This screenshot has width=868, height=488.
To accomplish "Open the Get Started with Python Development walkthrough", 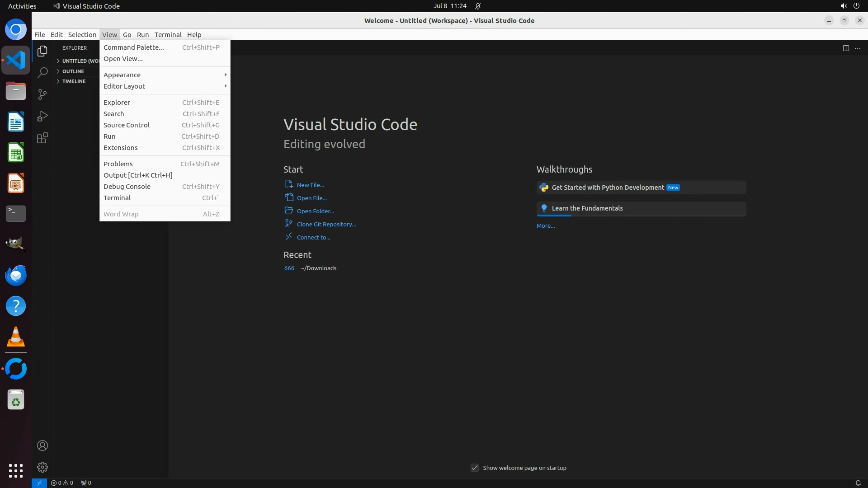I will [x=608, y=188].
